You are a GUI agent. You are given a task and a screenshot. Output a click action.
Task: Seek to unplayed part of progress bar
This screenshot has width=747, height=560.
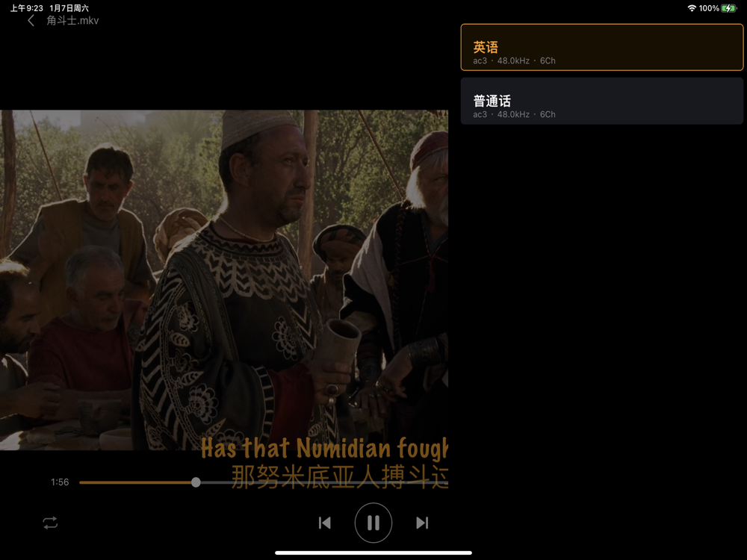pos(324,482)
